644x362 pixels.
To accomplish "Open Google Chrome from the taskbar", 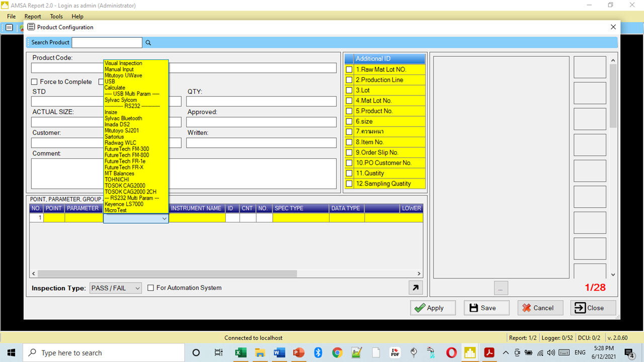I will pos(337,352).
